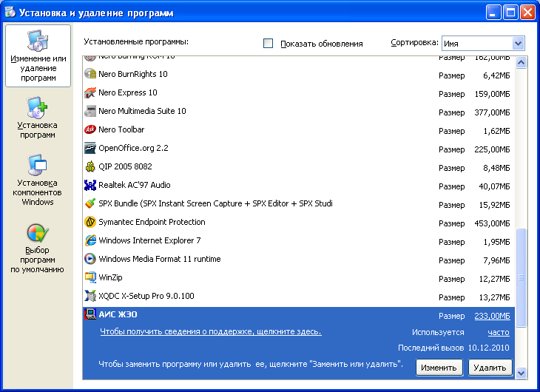540x392 pixels.
Task: Click the vertical scrollbar thumb
Action: pos(521,277)
